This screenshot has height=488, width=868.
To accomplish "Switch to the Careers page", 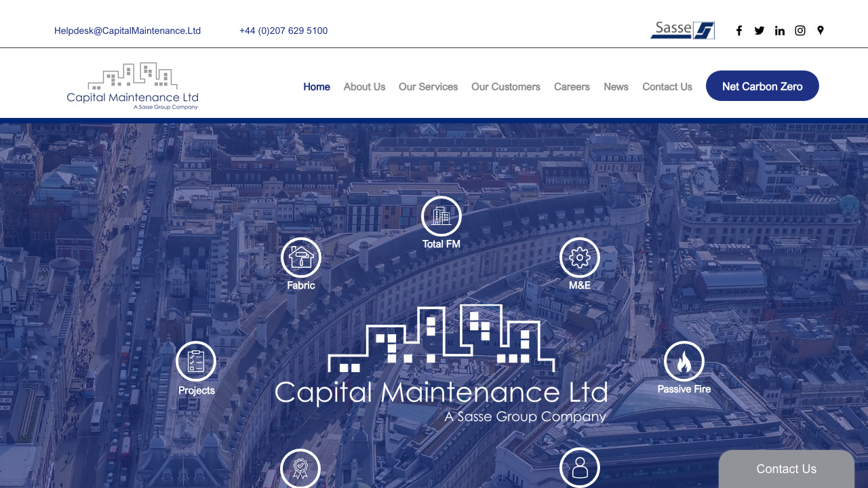I will click(x=572, y=87).
